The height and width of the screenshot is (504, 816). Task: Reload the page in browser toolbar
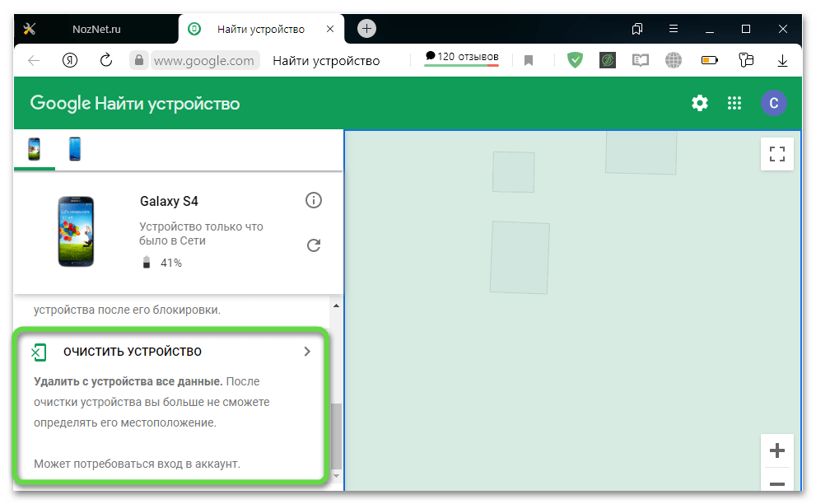tap(106, 60)
